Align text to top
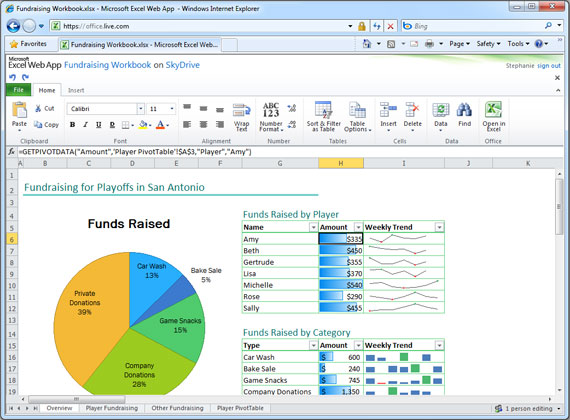 point(187,108)
